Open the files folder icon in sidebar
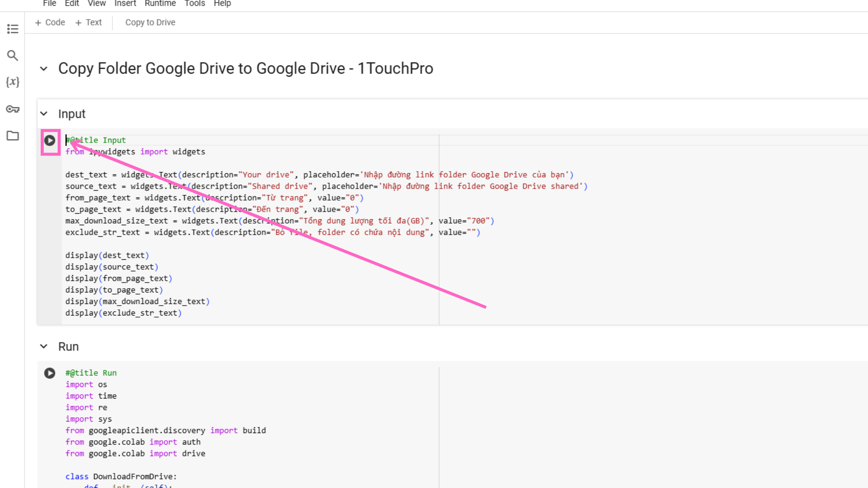 12,136
